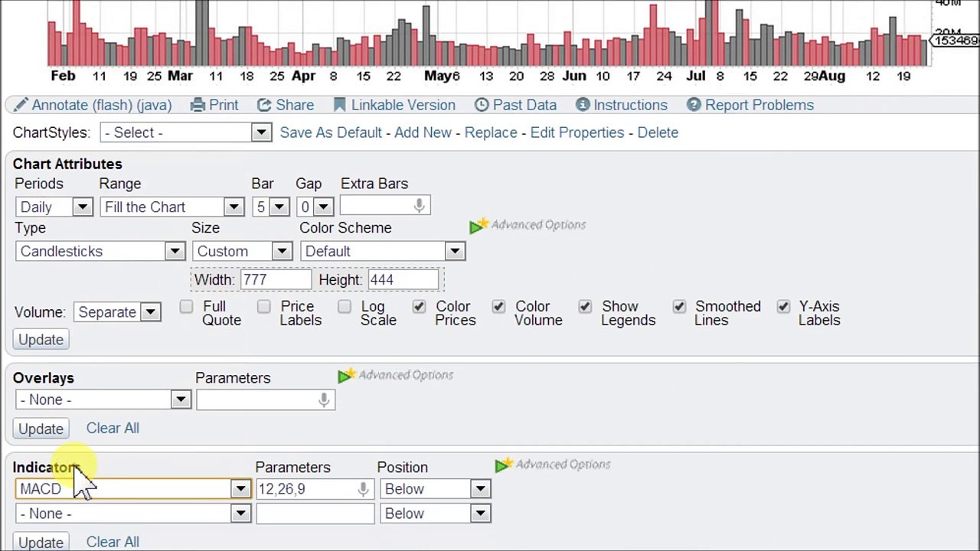The height and width of the screenshot is (551, 980).
Task: Click the Edit Properties link
Action: point(577,132)
